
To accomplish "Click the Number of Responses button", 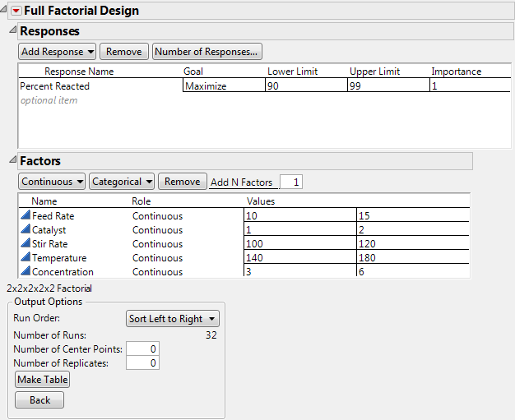I will 207,52.
